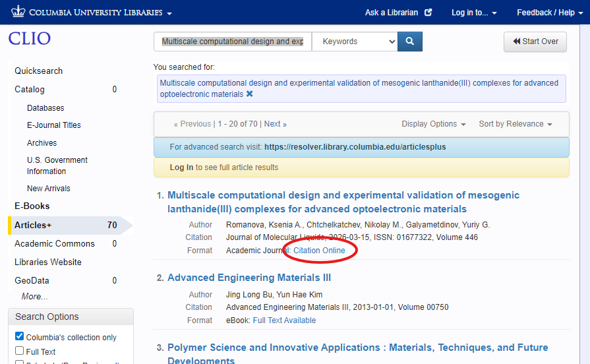This screenshot has width=590, height=364.
Task: Toggle Columbia's collection only checkbox
Action: click(19, 336)
